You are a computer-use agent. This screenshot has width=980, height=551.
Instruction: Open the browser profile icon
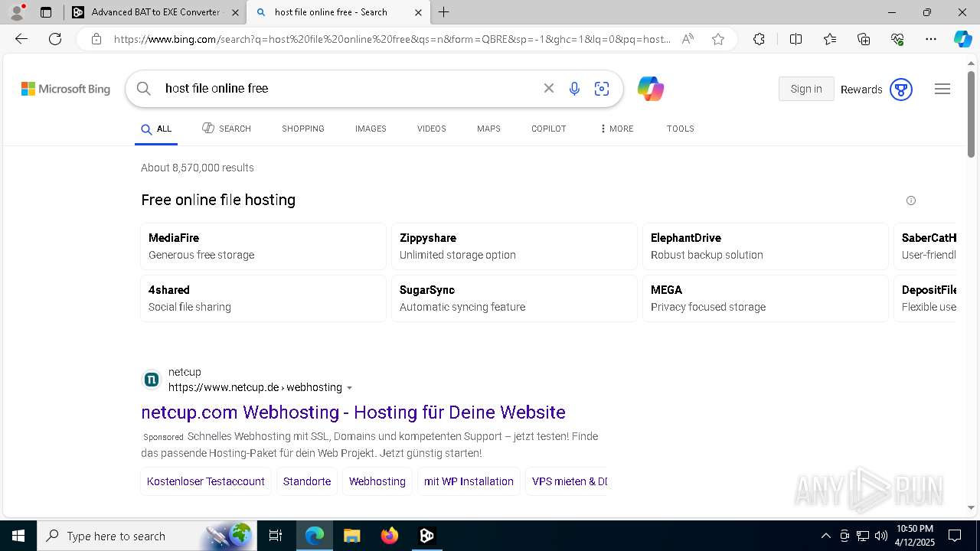click(x=17, y=12)
